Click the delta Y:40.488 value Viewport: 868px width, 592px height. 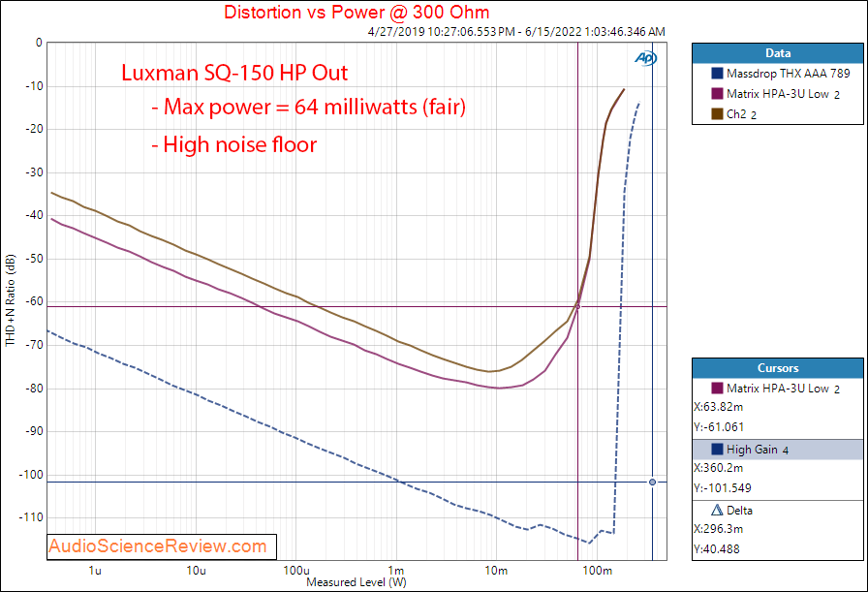[717, 549]
